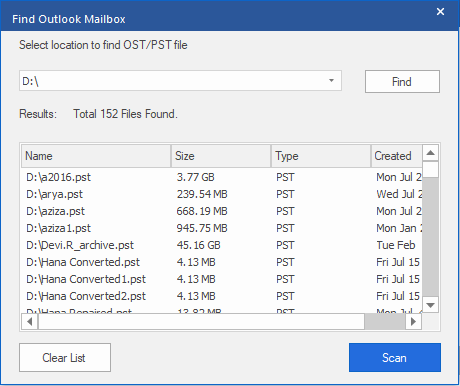Screen dimensions: 460x386
Task: Select the D:\Hana Converted1.pst file row
Action: pos(222,279)
